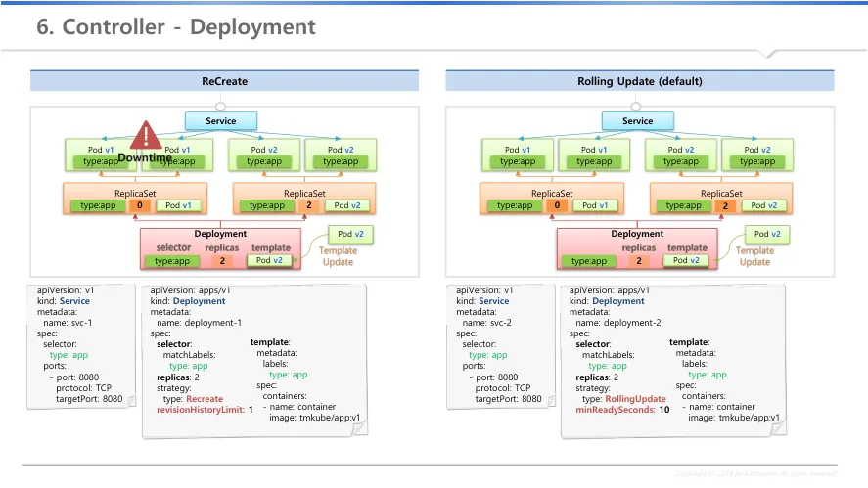The height and width of the screenshot is (488, 868).
Task: Click Pod v2 box above ReCreate Template Update
Action: coord(351,235)
